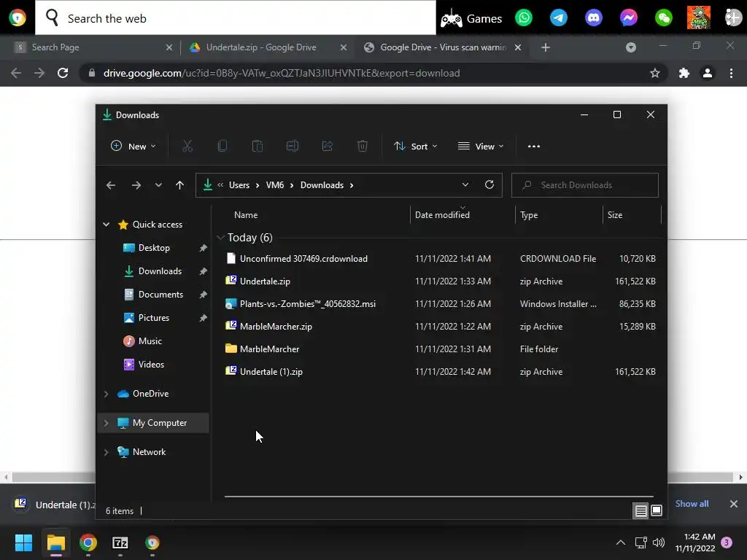
Task: Go up one folder level in Explorer
Action: [179, 185]
